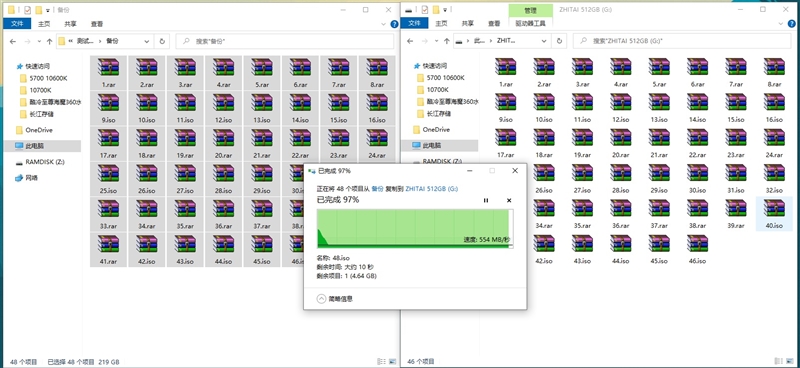The width and height of the screenshot is (800, 368).
Task: Refresh the ZHITAI drive view
Action: 560,41
